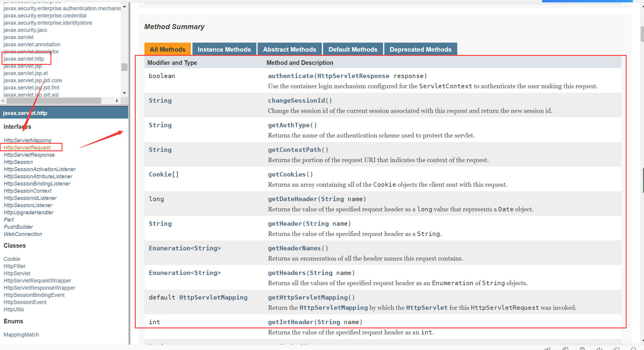Click the package list vertical scrollbar thumb
Viewport: 644px width, 350px height.
(x=124, y=67)
